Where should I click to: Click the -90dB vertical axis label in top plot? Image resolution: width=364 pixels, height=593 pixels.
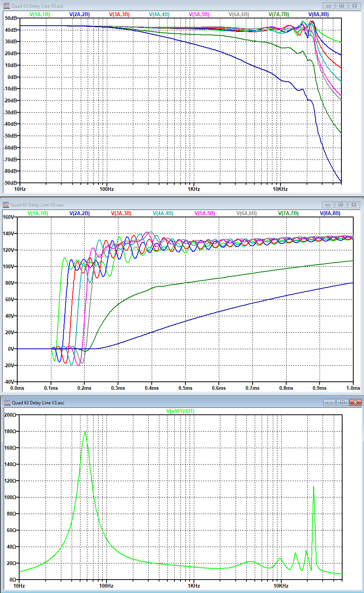(10, 183)
